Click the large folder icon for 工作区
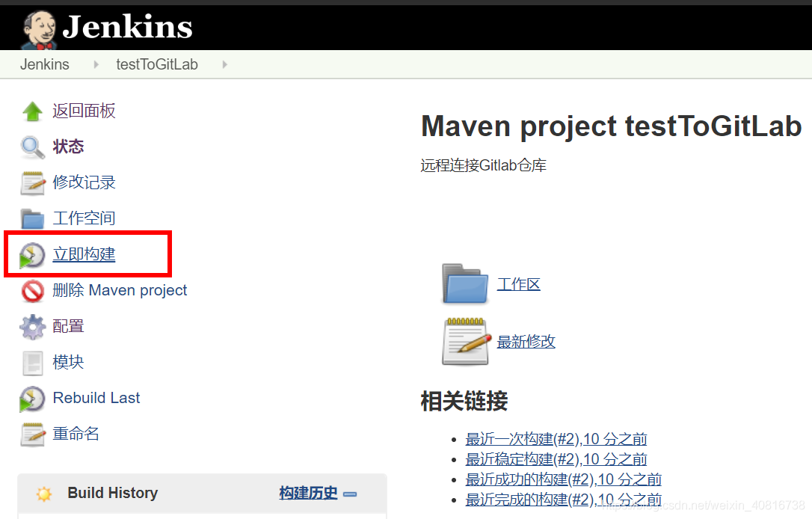The height and width of the screenshot is (519, 812). 464,284
